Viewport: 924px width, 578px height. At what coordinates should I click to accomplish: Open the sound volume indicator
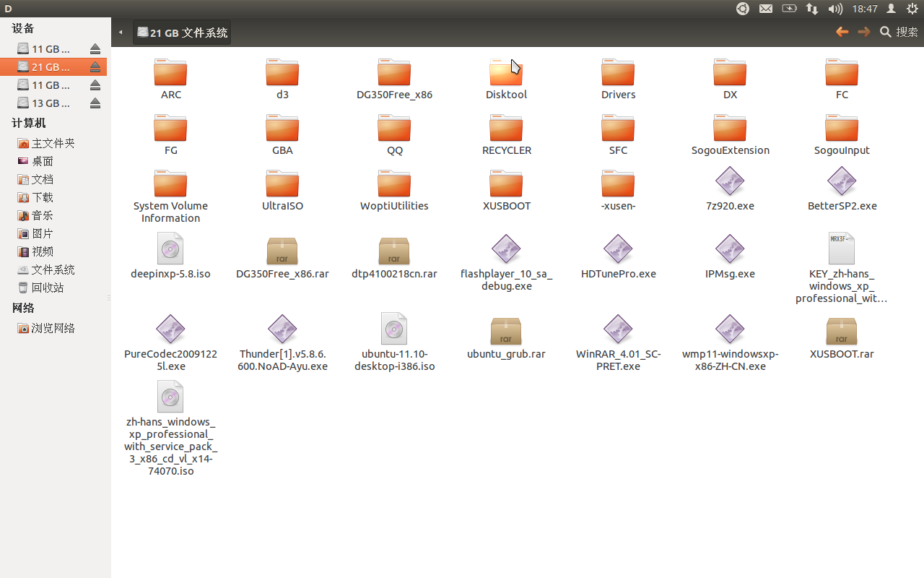(x=835, y=9)
